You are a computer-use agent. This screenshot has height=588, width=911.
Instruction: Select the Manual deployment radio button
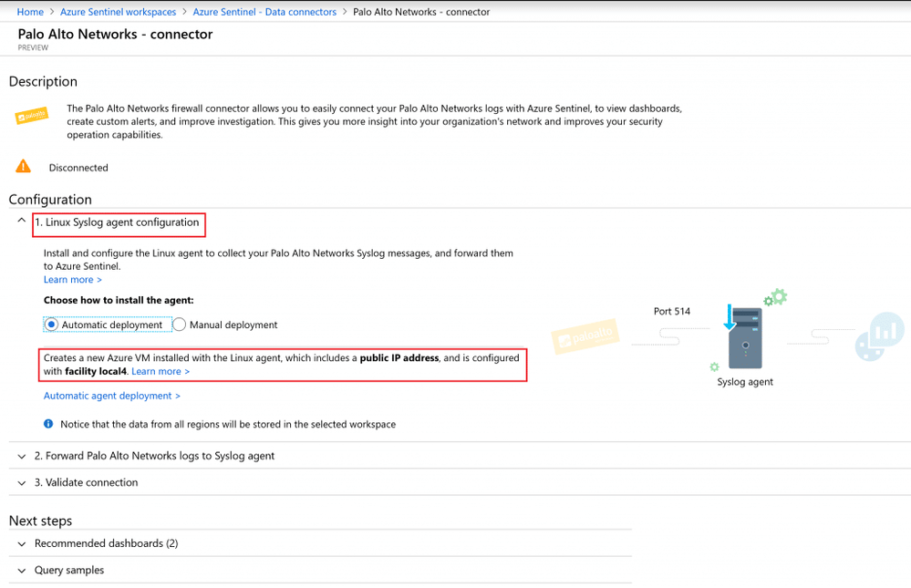180,325
